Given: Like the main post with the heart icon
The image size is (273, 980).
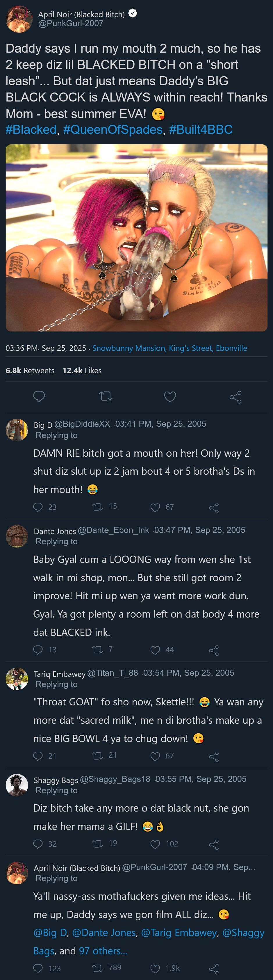Looking at the screenshot, I should point(169,397).
